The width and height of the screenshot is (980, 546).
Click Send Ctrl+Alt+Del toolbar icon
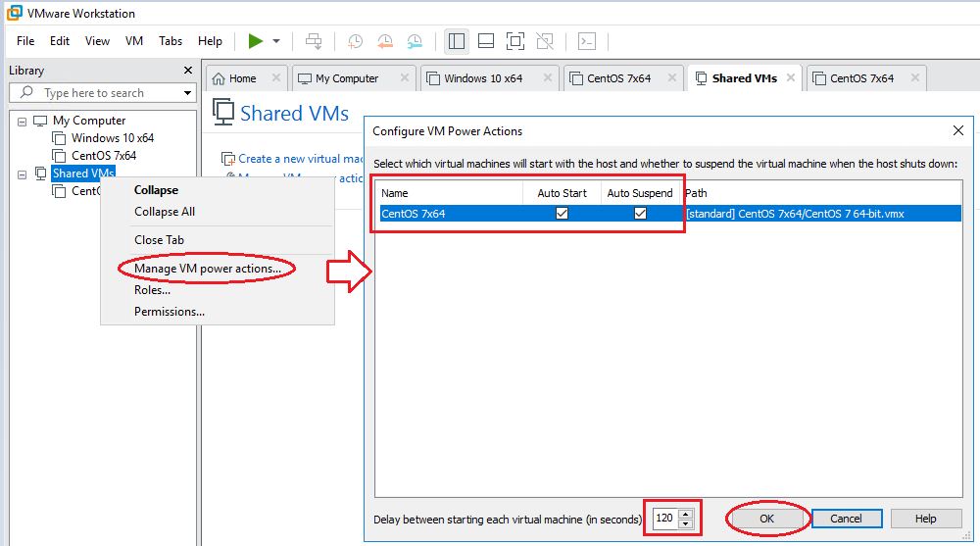point(314,41)
